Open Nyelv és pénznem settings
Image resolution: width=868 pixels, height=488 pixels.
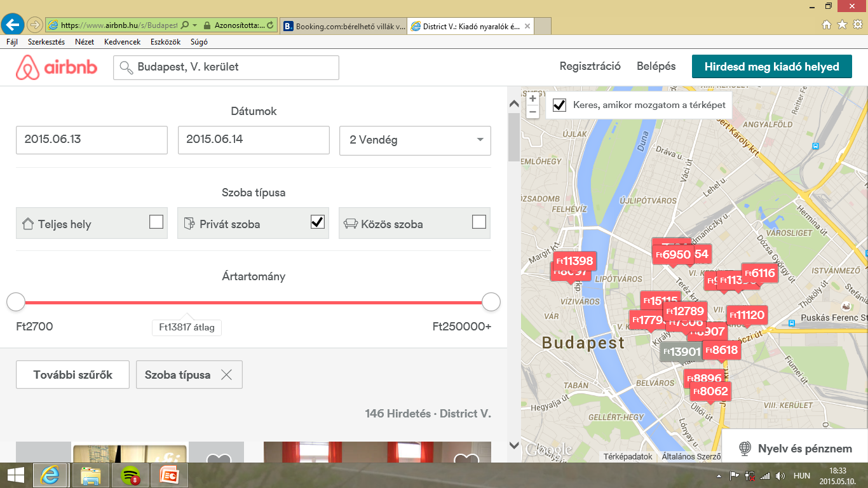pos(795,449)
